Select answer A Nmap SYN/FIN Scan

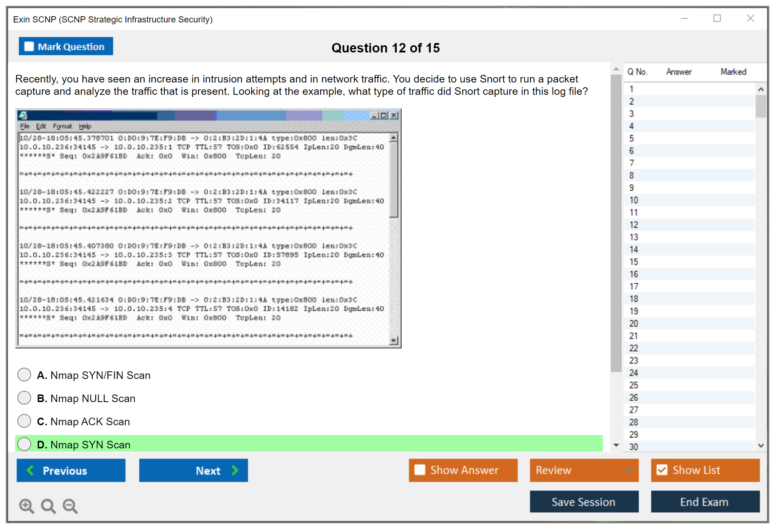[24, 375]
